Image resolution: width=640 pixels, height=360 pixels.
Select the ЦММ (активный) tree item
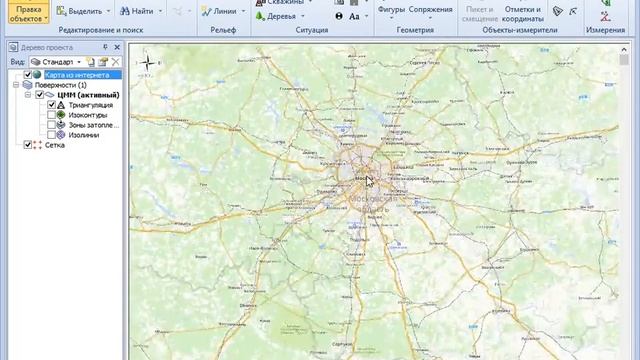(88, 95)
